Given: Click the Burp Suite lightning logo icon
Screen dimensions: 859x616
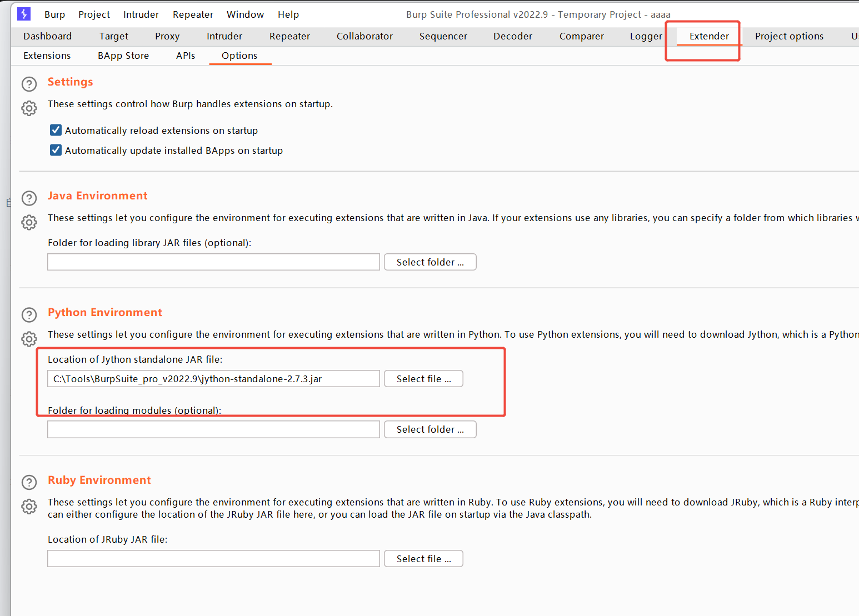Looking at the screenshot, I should [24, 14].
